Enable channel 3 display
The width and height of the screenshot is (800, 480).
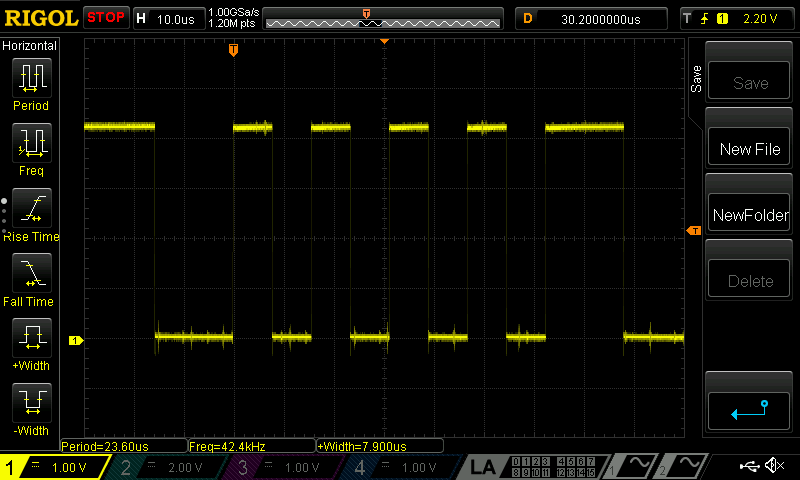click(284, 467)
